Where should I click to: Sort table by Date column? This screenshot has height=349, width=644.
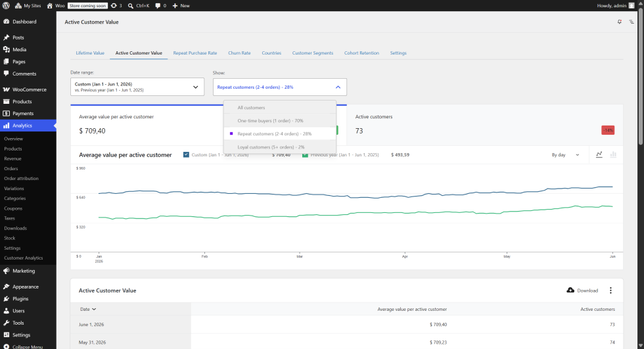[x=88, y=309]
